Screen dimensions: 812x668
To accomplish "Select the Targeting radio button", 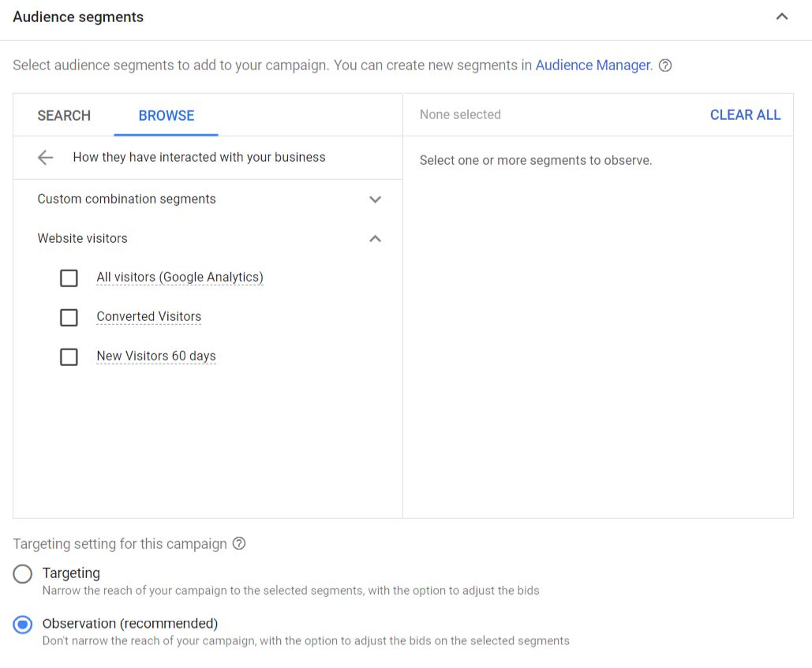I will pos(22,573).
